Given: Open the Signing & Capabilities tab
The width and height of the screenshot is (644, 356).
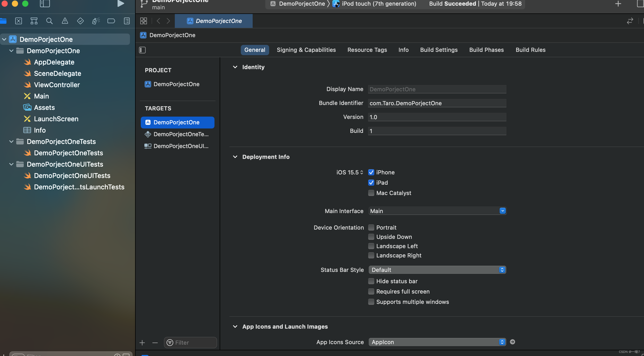Looking at the screenshot, I should pos(306,50).
